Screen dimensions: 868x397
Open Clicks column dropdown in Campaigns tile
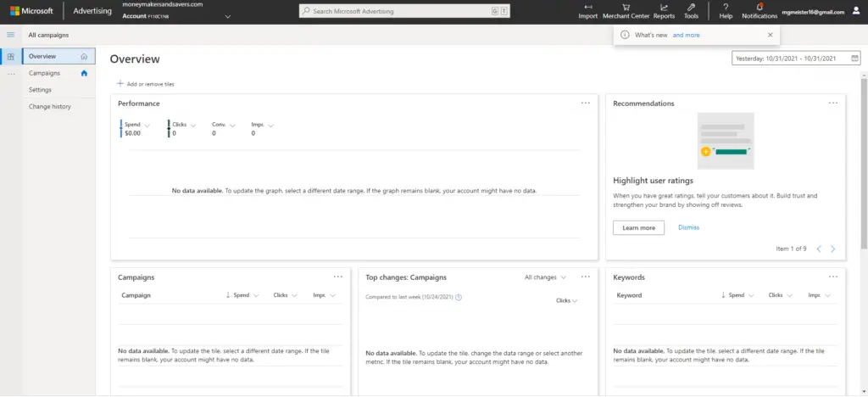(294, 296)
